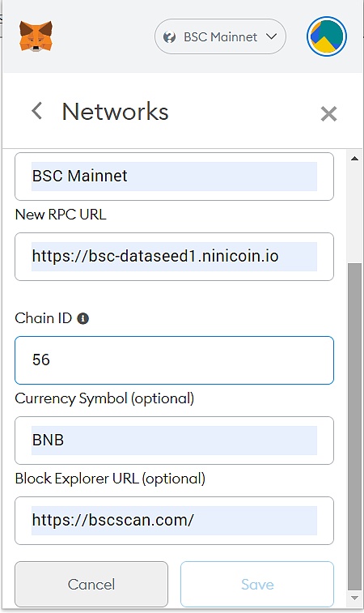Click the globe icon in network selector
Viewport: 364px width, 613px height.
click(169, 37)
